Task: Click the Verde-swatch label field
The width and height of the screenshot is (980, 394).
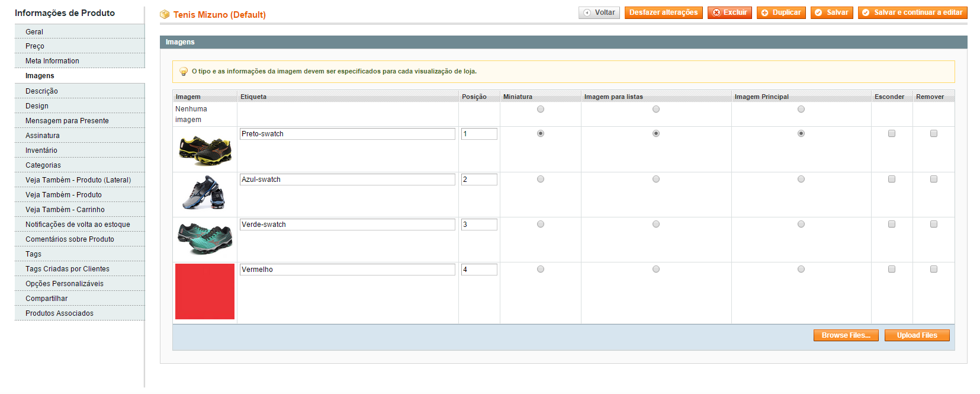Action: click(347, 225)
